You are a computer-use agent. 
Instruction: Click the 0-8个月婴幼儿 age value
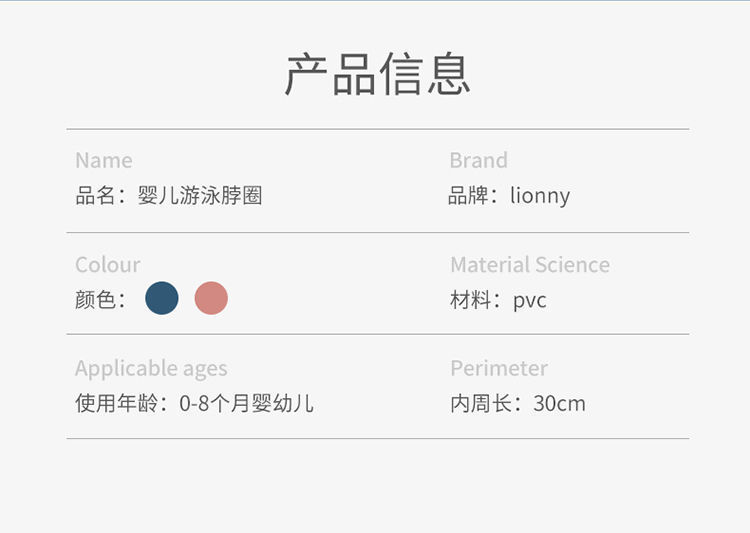[247, 404]
